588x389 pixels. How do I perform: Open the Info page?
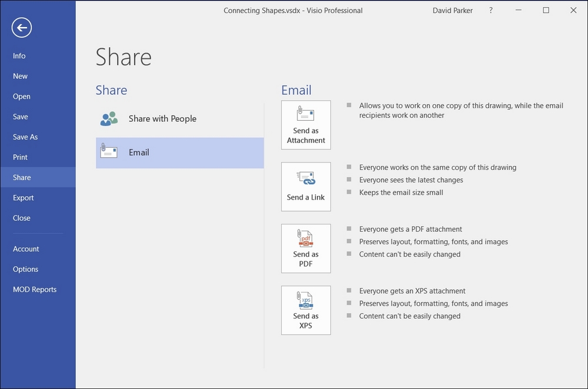point(38,55)
